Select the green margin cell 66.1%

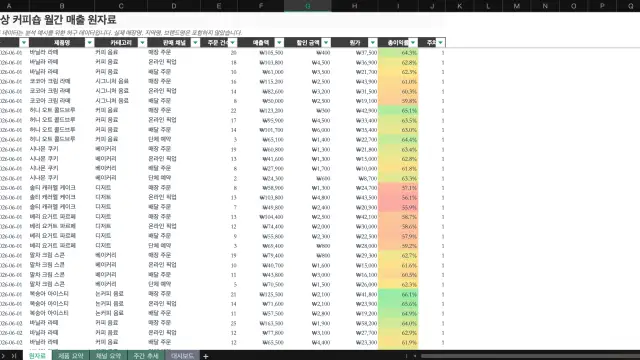click(x=398, y=294)
